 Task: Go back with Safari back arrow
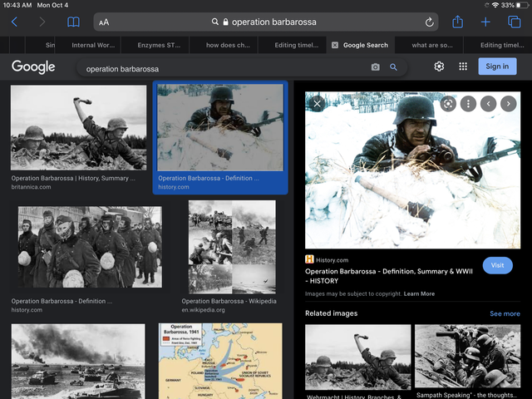[x=14, y=22]
